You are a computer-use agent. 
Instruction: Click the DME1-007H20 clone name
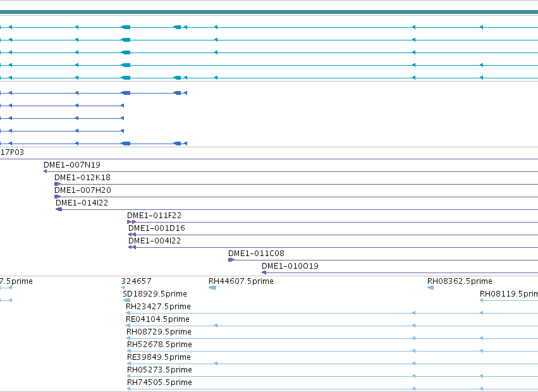click(83, 190)
